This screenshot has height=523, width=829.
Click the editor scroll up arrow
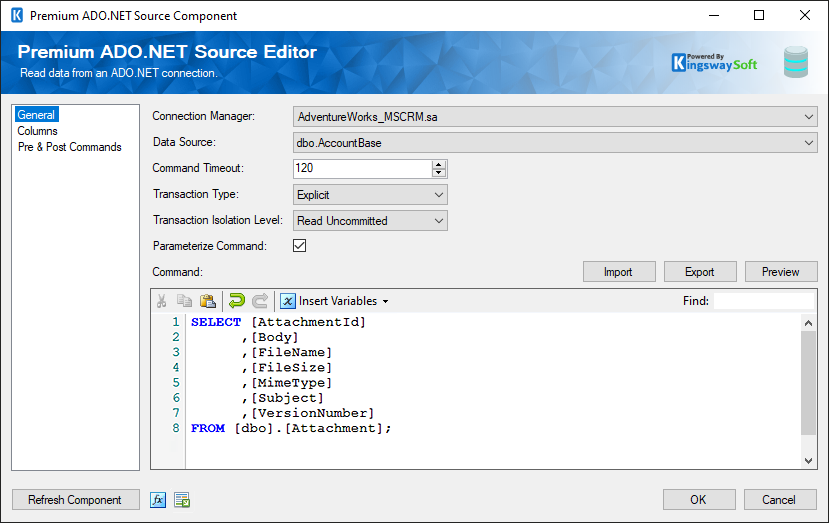click(x=808, y=323)
